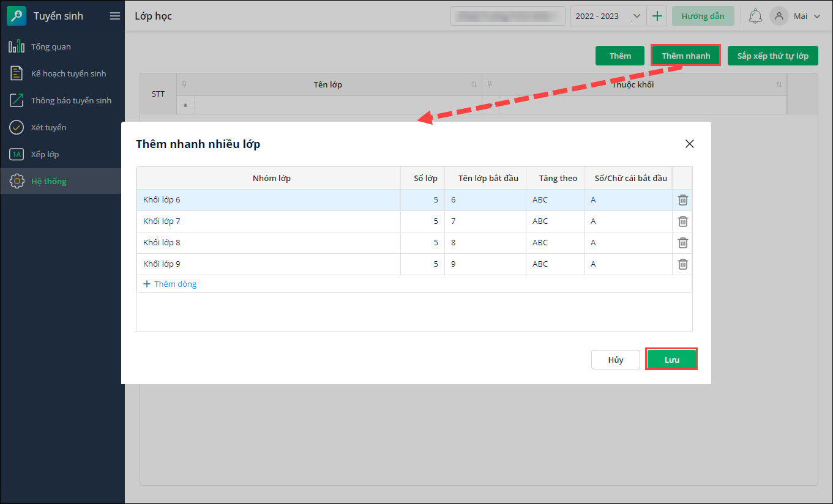Select the Khối lớp 7 cell
The height and width of the screenshot is (504, 833).
click(x=269, y=221)
